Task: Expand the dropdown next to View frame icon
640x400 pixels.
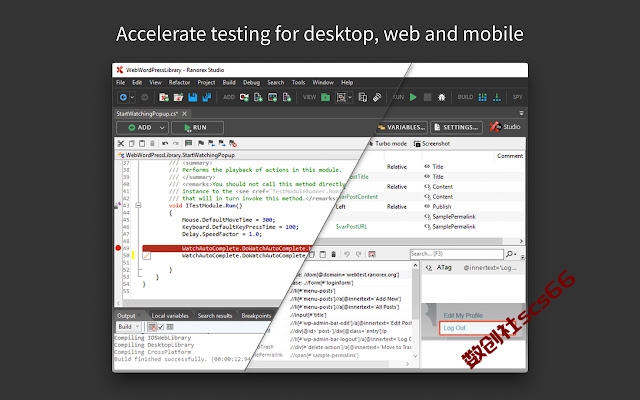Action: point(350,97)
